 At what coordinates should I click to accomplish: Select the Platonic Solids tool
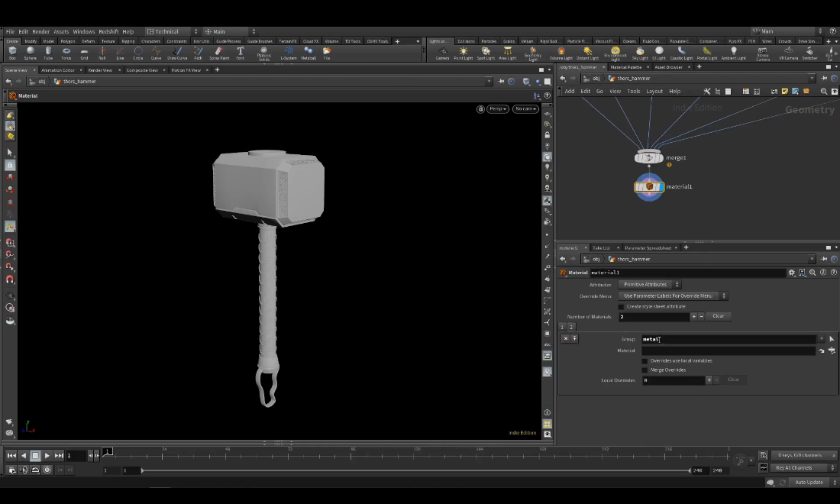pyautogui.click(x=263, y=52)
